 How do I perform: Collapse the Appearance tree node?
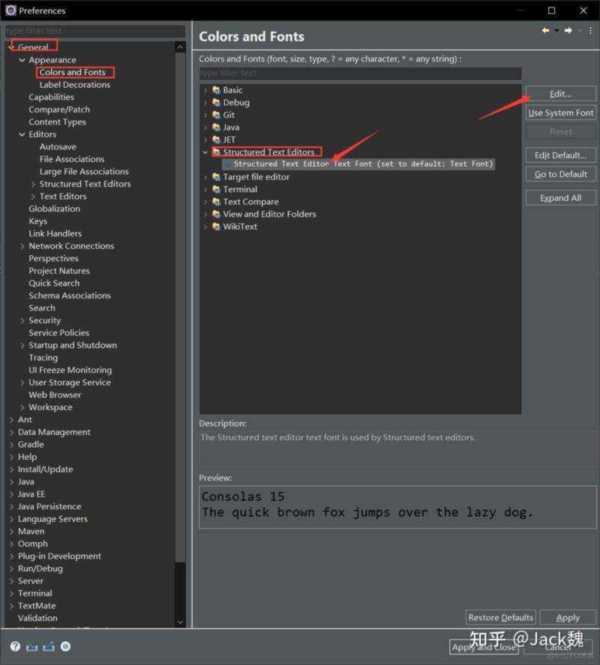(22, 60)
